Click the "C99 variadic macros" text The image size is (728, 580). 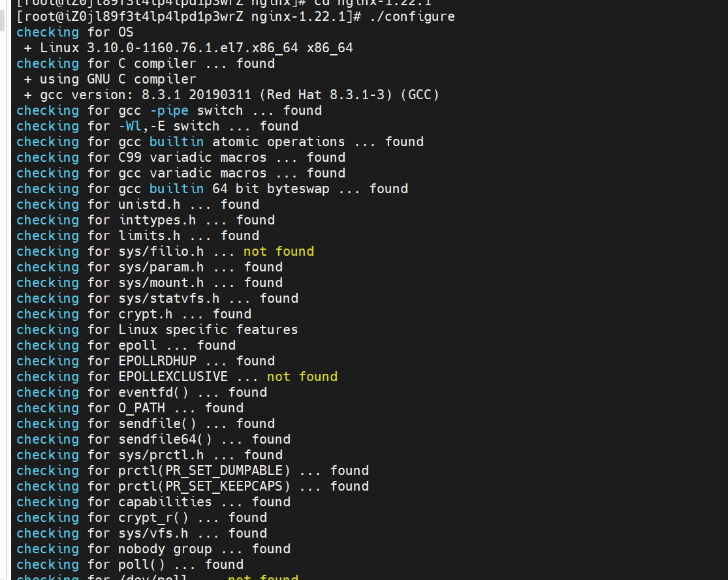click(193, 157)
